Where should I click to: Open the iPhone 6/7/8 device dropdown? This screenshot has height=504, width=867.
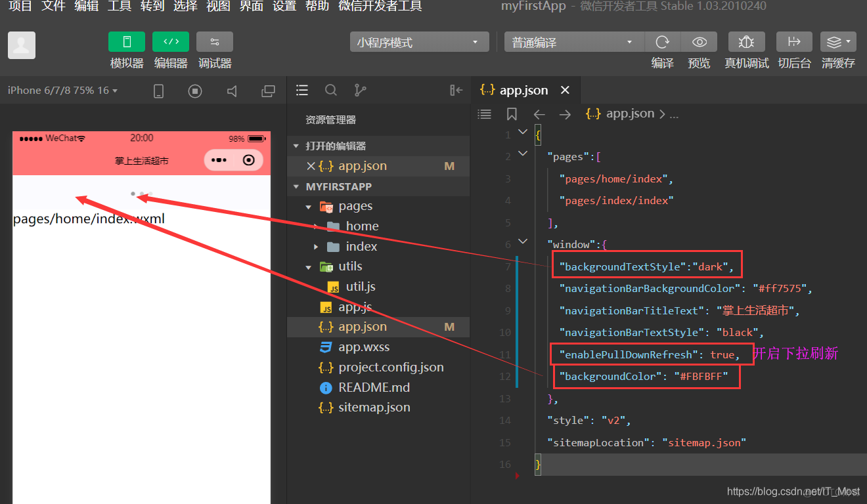(x=62, y=91)
